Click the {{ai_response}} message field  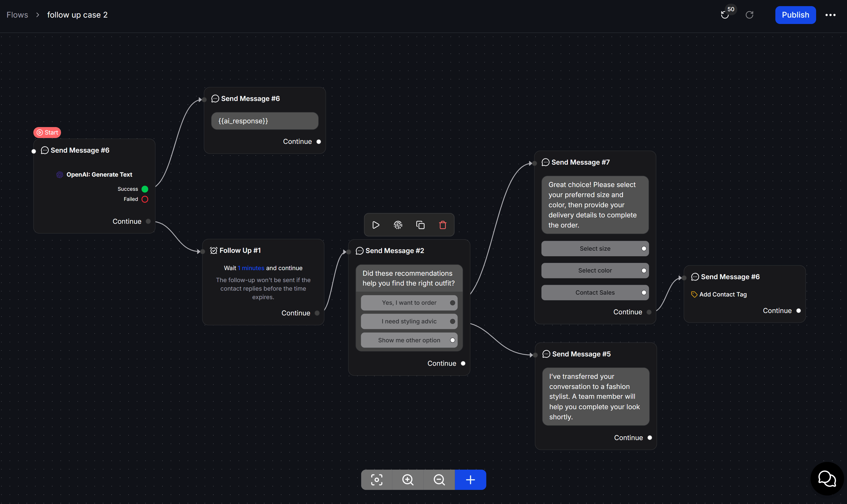coord(265,121)
